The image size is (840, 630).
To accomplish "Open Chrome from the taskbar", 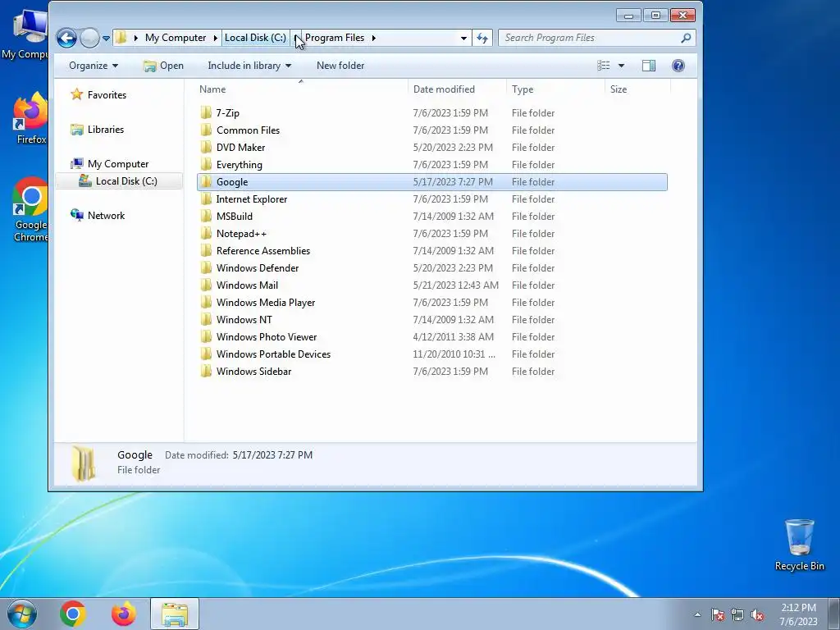I will pyautogui.click(x=73, y=614).
